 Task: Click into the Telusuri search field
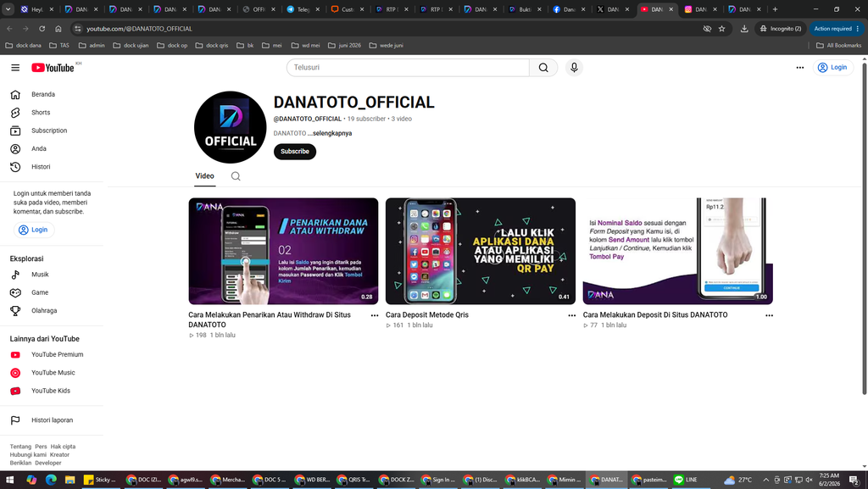[x=408, y=68]
